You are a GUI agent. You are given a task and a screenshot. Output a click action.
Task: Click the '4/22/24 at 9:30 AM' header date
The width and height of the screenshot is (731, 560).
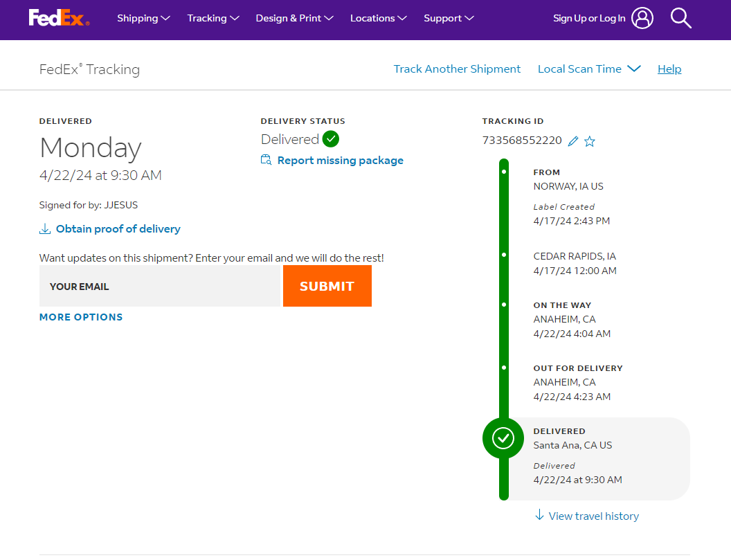coord(100,175)
